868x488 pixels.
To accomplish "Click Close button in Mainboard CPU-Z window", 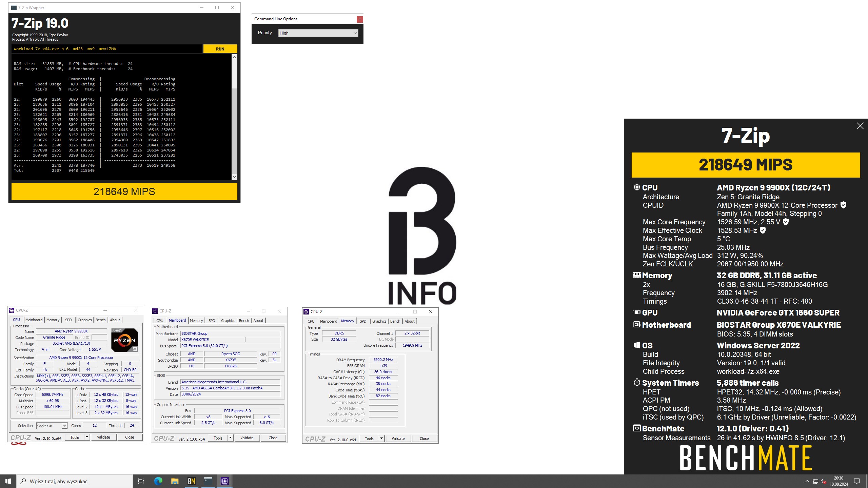I will [x=273, y=438].
